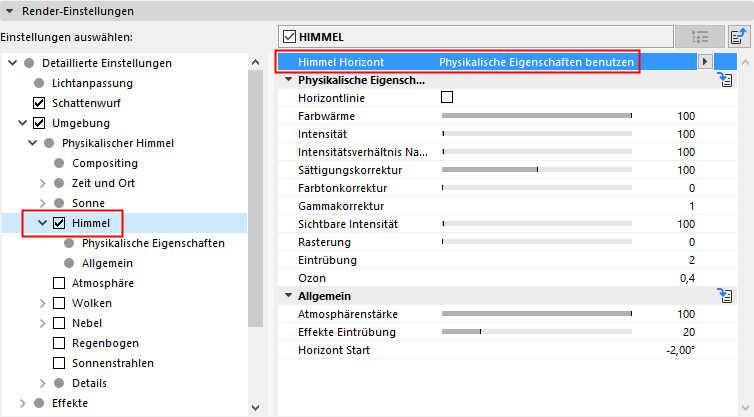Collapse the Physikalische Eigenschaften section in right panel
Image resolution: width=754 pixels, height=417 pixels.
click(x=289, y=80)
